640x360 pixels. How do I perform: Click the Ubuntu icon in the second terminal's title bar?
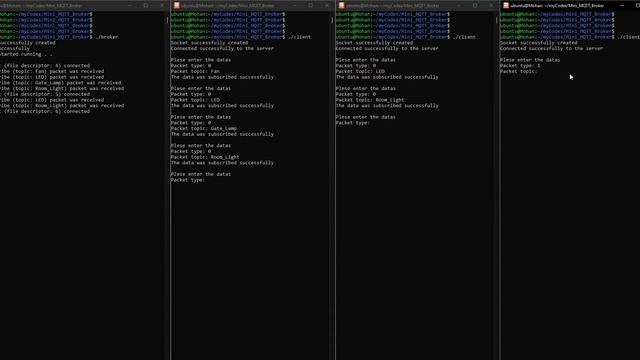tap(177, 5)
